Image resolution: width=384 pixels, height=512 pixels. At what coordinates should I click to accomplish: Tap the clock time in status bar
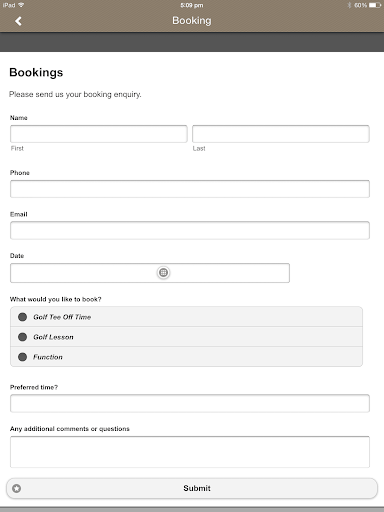(x=192, y=5)
